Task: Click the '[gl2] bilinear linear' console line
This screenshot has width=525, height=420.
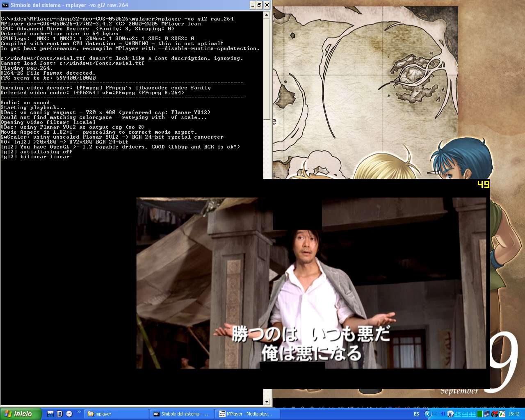Action: [35, 157]
